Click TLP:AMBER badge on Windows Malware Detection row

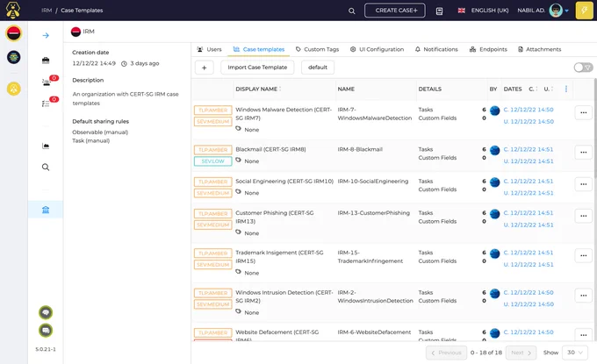coord(212,110)
